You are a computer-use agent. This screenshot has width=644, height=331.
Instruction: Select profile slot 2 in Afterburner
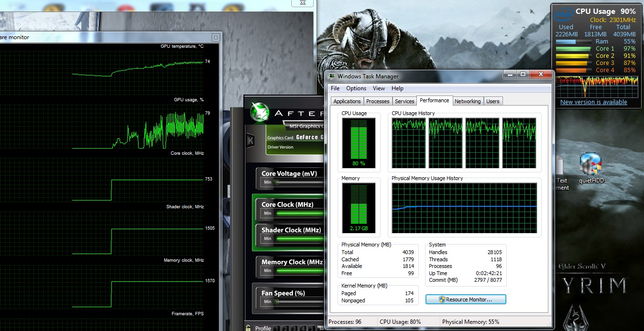tap(284, 328)
